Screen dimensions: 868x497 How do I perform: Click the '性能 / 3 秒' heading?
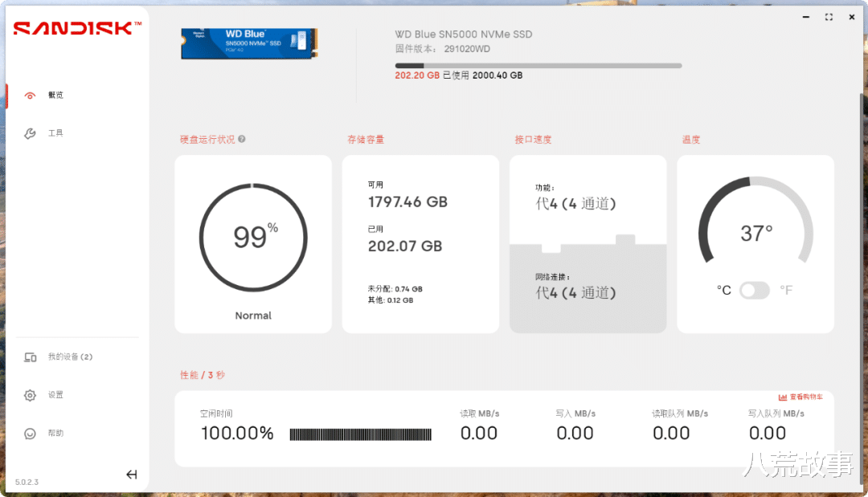pos(202,376)
